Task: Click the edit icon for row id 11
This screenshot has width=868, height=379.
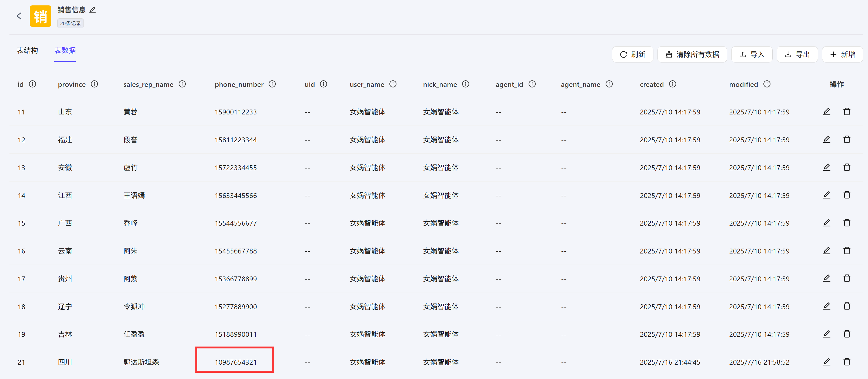Action: click(x=827, y=112)
